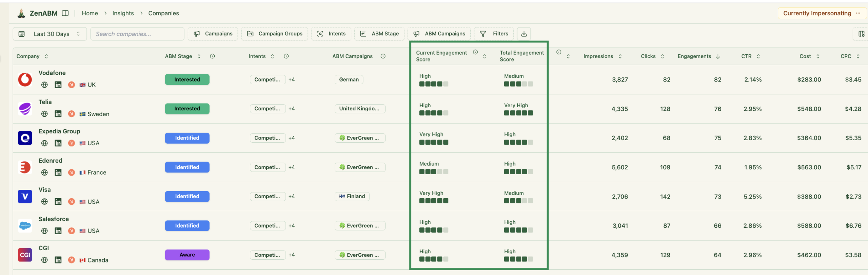Open Vodafone's LinkedIn icon
868x275 pixels.
coord(58,85)
